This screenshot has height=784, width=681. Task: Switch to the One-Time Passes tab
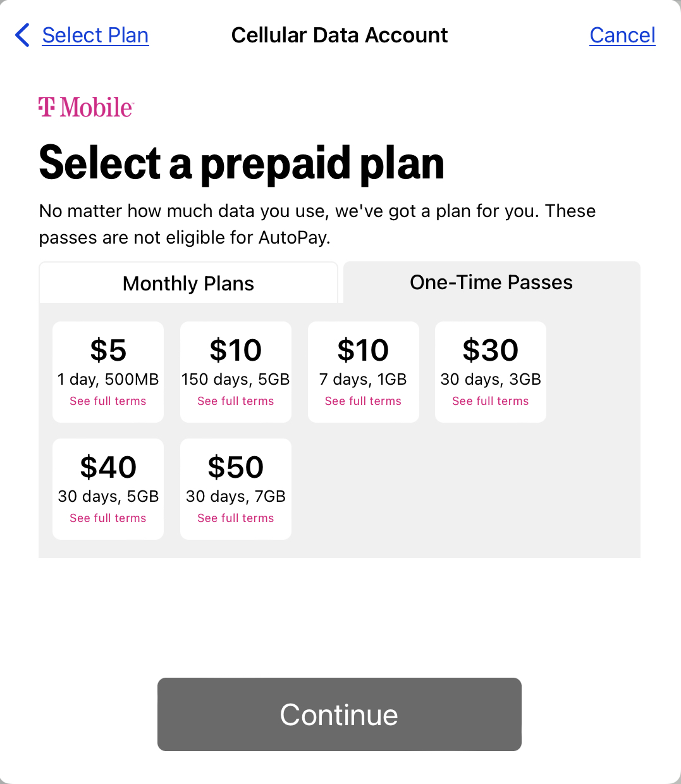click(x=491, y=282)
